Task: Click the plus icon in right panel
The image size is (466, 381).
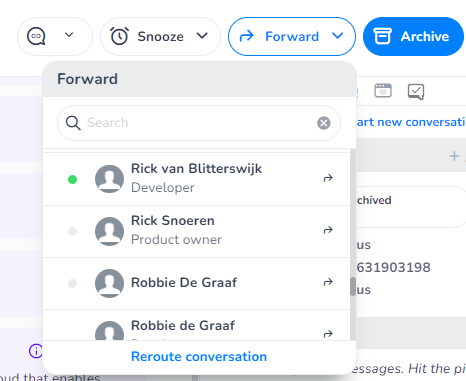Action: [454, 156]
